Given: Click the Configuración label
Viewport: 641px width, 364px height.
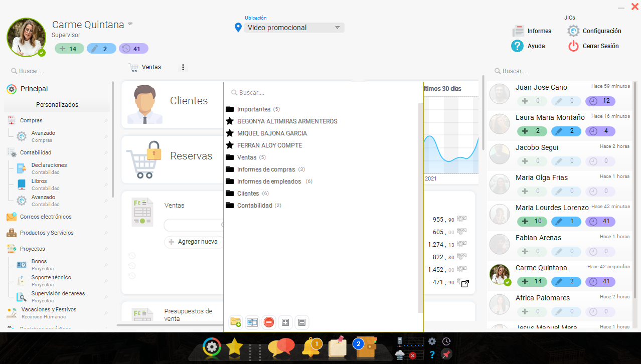Looking at the screenshot, I should tap(602, 31).
